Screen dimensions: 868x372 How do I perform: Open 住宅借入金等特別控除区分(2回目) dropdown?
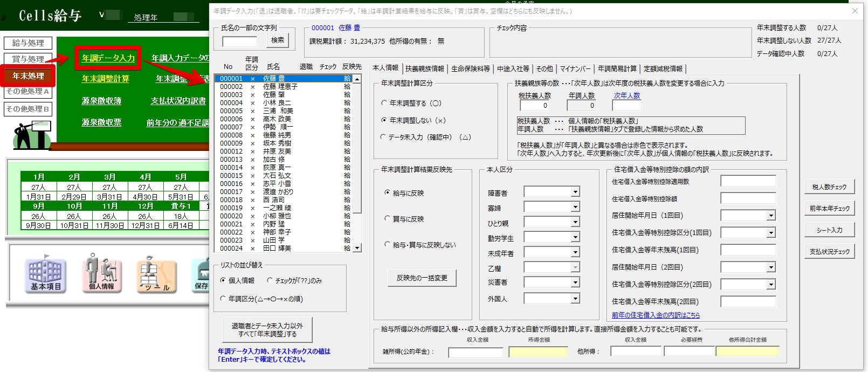tap(771, 285)
